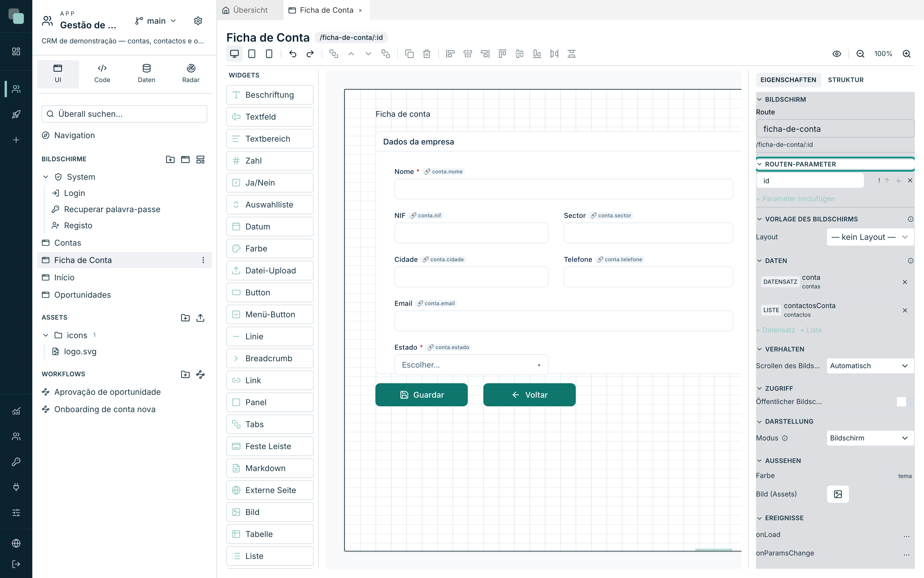
Task: Switch to the Struktur tab
Action: (x=846, y=79)
